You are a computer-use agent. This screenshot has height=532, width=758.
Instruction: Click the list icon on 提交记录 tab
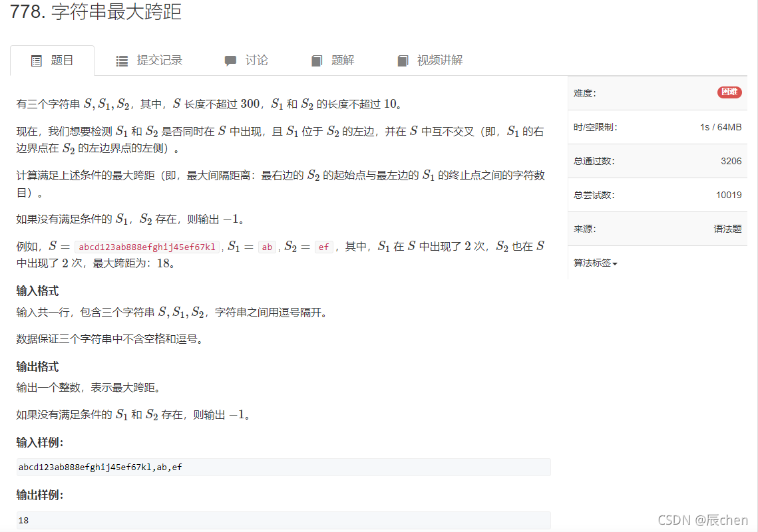coord(122,60)
